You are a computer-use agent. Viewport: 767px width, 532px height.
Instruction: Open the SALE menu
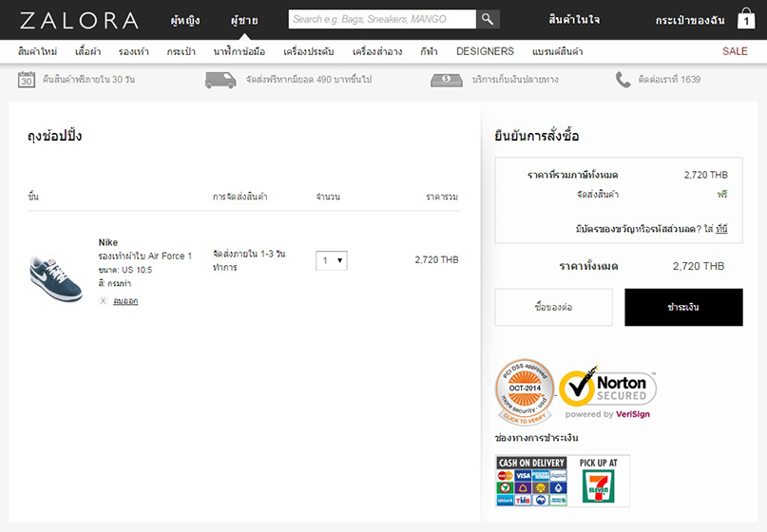[x=735, y=51]
